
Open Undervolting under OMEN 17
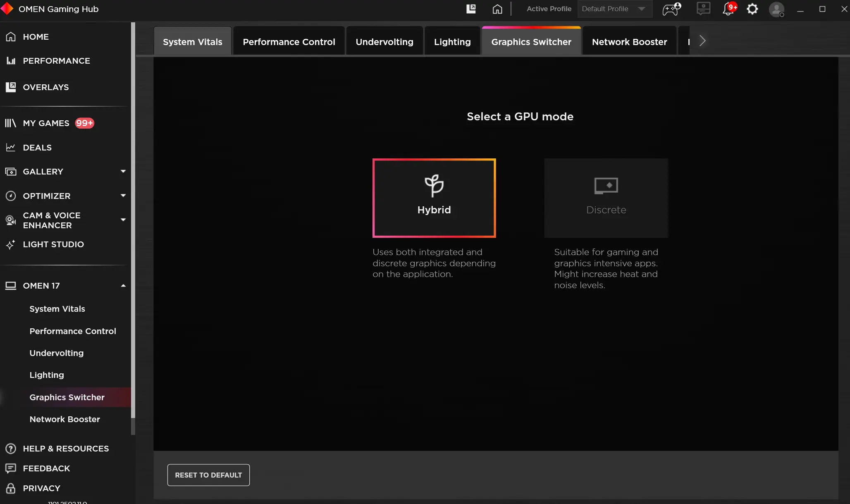pos(57,353)
